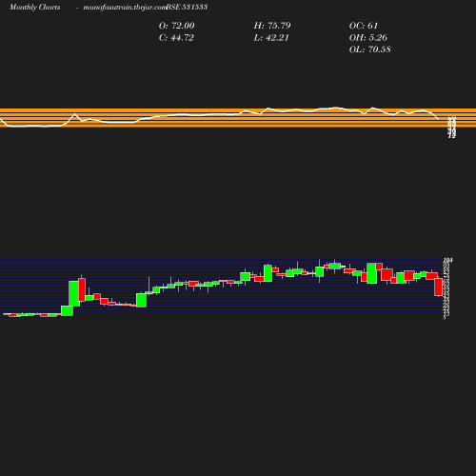Click the last large red candlestick
The width and height of the screenshot is (476, 476).
(x=439, y=288)
